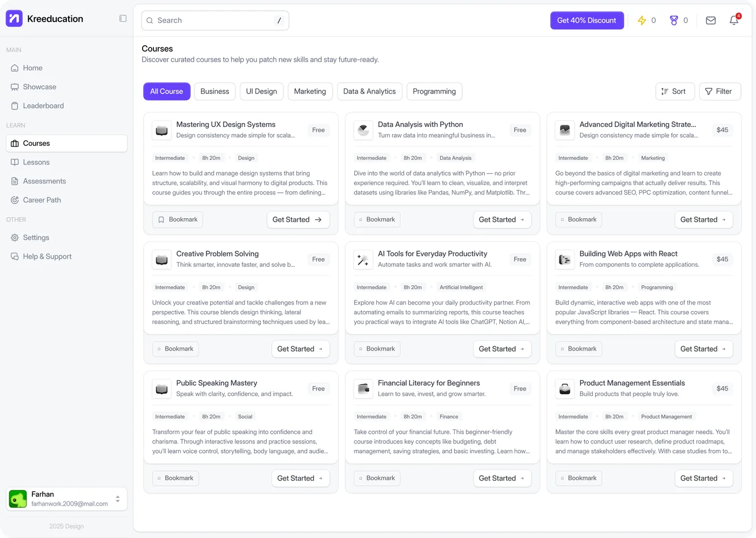
Task: Click the Get 40% Discount button
Action: click(587, 21)
